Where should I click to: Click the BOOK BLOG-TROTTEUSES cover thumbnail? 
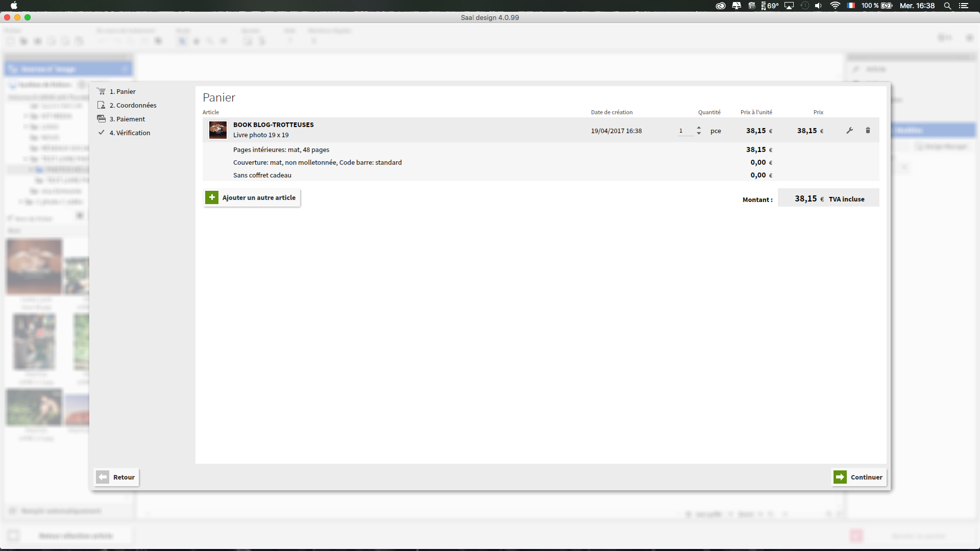218,130
